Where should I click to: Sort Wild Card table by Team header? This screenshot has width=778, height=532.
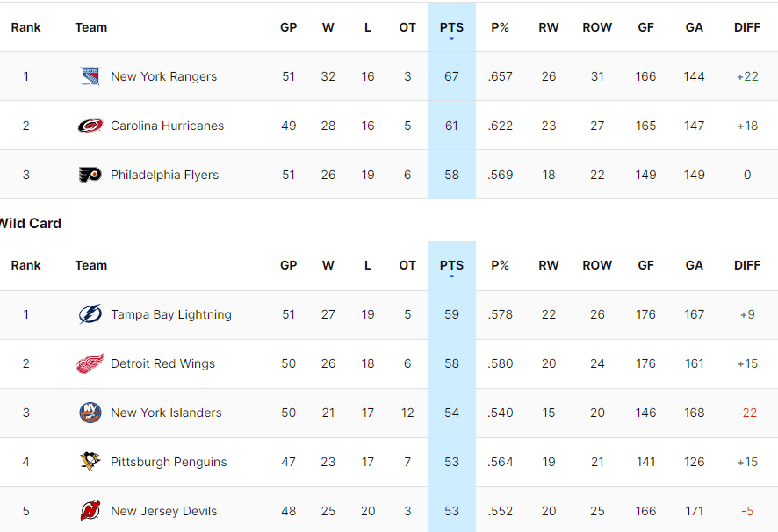(x=91, y=265)
